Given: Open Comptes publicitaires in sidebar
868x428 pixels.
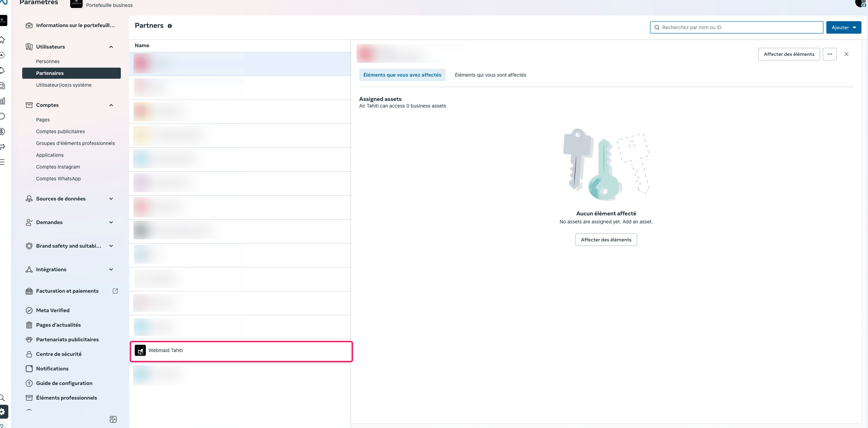Looking at the screenshot, I should point(60,131).
